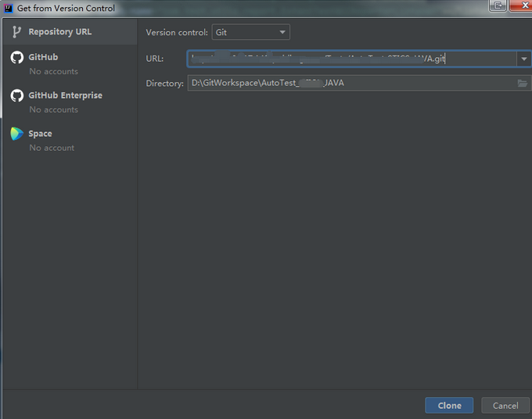
Task: Open the Version control Git dropdown
Action: pos(250,32)
